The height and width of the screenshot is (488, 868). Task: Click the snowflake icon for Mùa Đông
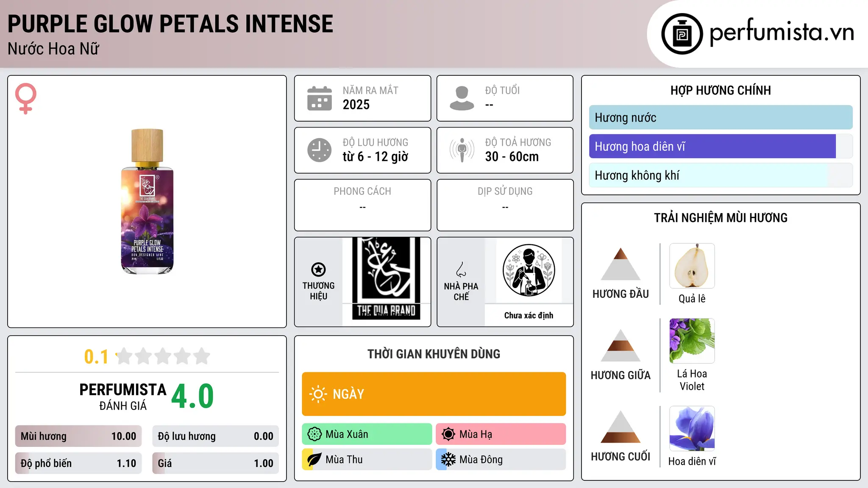click(x=448, y=460)
